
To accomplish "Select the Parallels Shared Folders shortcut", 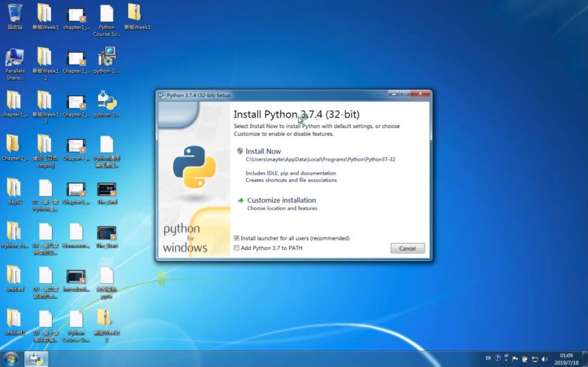I will click(15, 64).
